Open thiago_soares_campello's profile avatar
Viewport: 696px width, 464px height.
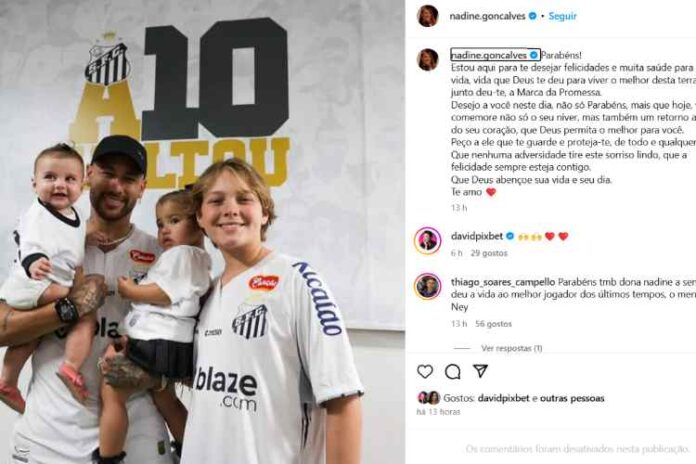point(427,286)
